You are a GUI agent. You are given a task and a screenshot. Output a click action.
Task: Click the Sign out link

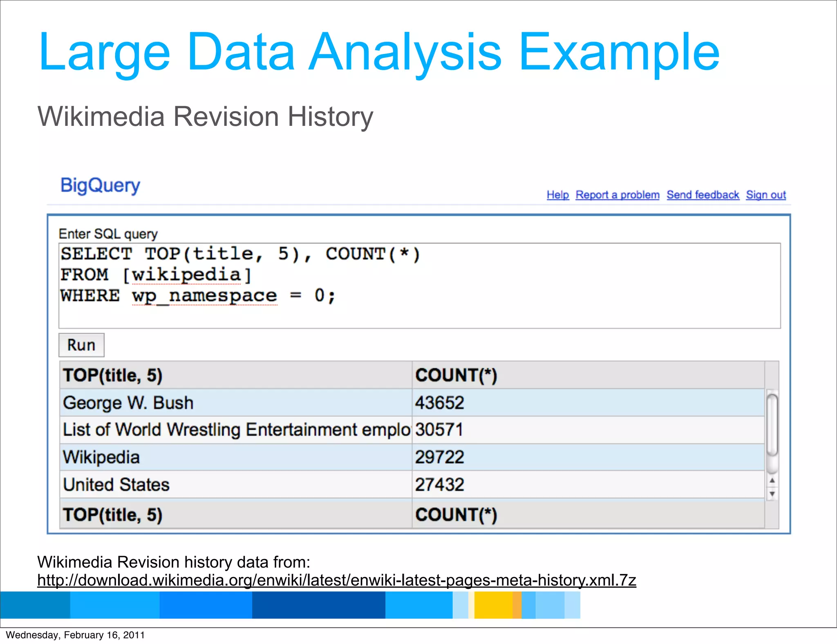[766, 195]
